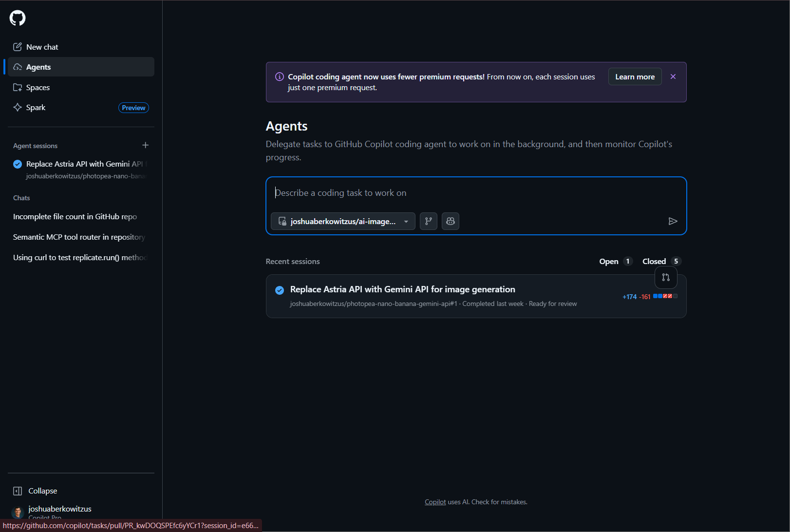
Task: Click the Learn more button
Action: 634,77
